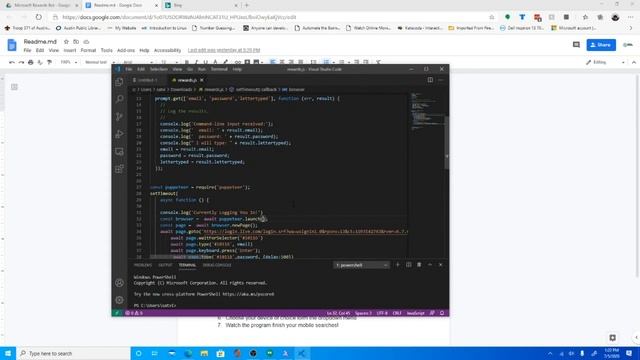Click Explore button at Google Docs bottom right
This screenshot has width=640, height=360.
613,338
